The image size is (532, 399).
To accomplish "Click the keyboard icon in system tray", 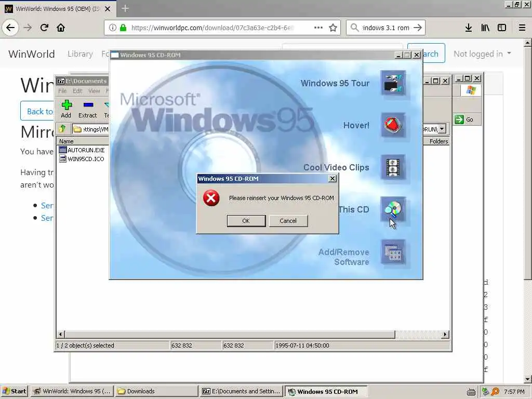I will (x=471, y=392).
